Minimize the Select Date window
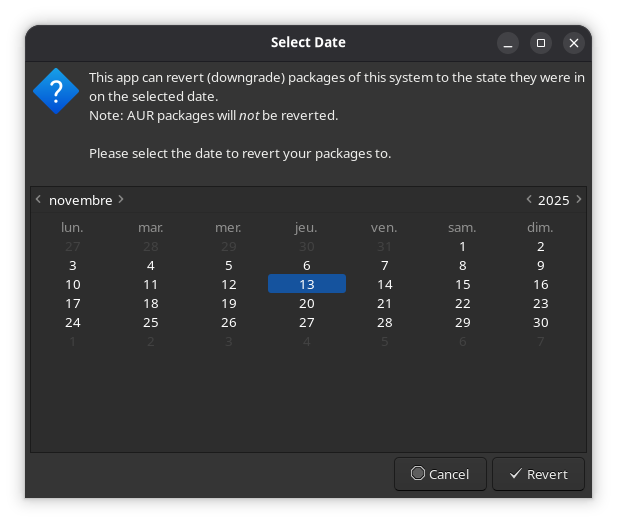 point(508,43)
